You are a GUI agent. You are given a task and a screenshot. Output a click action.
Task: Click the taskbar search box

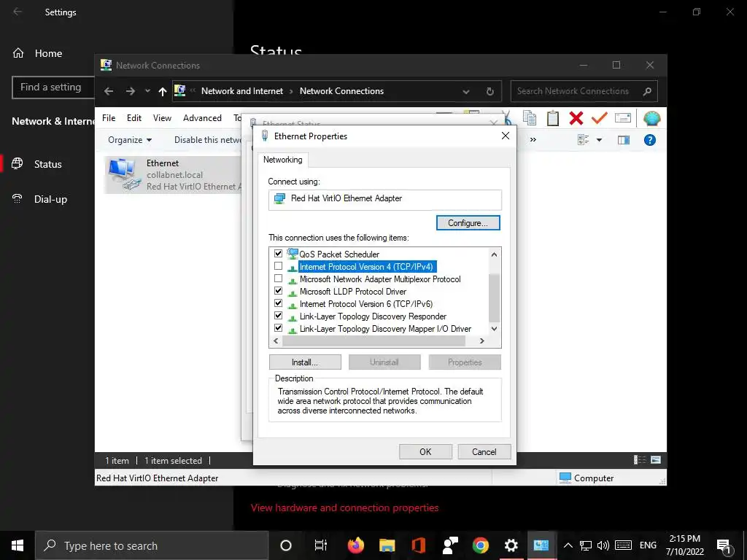click(152, 545)
